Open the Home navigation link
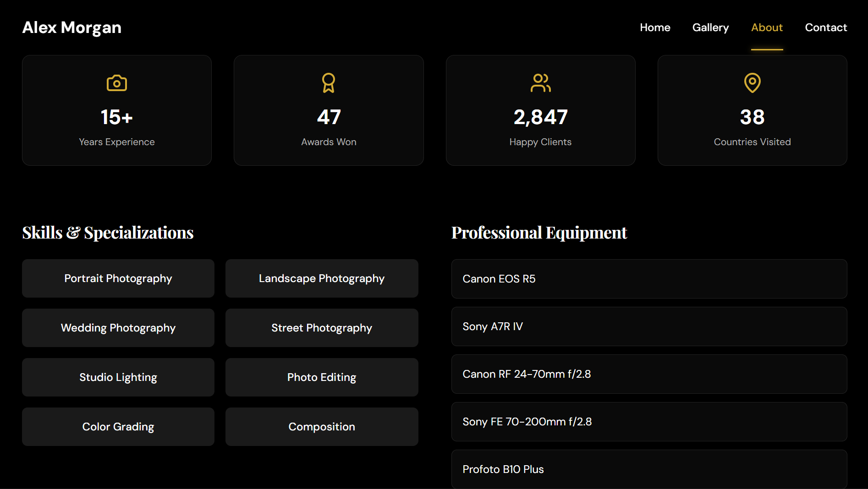The image size is (868, 489). [x=655, y=27]
